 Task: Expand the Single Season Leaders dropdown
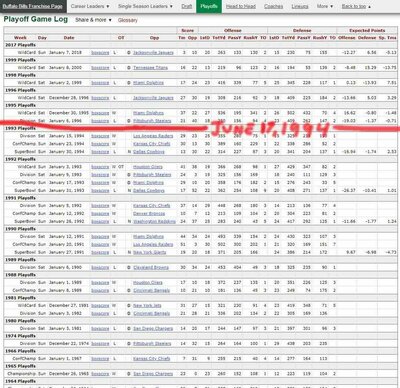(x=145, y=6)
